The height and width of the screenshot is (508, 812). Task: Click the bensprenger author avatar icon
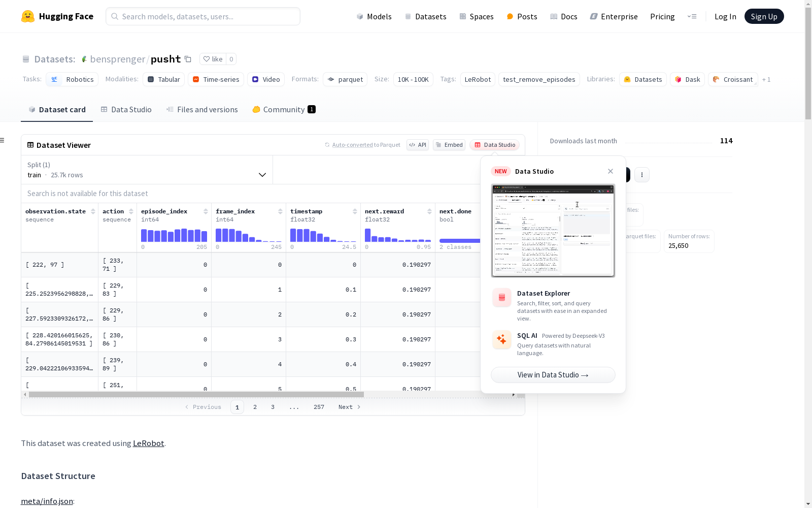84,59
